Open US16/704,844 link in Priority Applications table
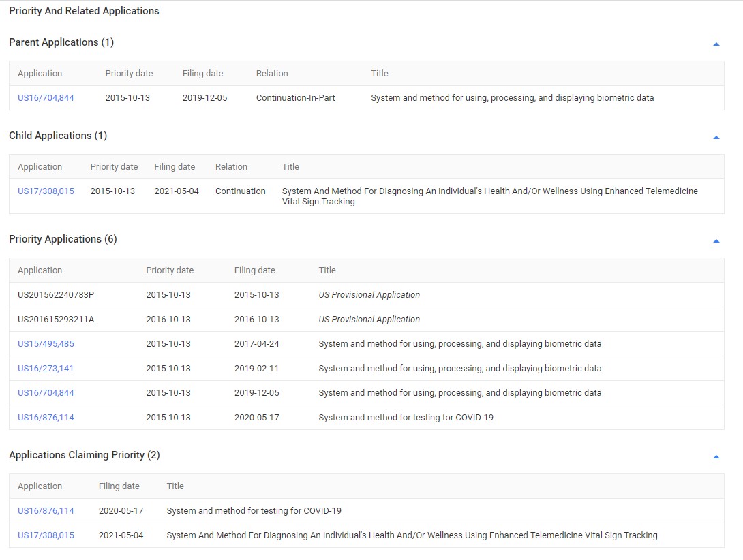 [46, 393]
